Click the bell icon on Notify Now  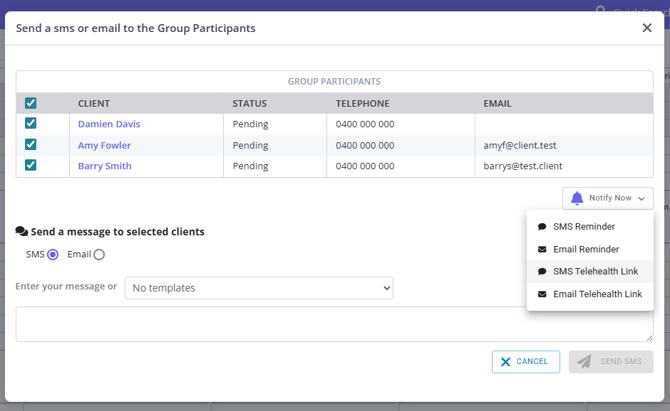point(577,198)
